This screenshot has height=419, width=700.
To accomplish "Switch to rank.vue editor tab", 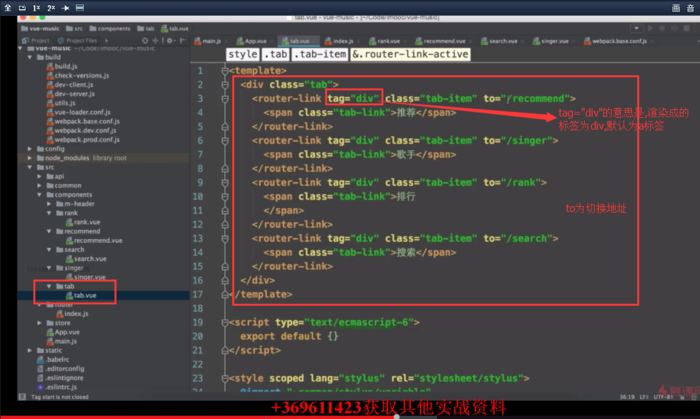I will (x=385, y=41).
